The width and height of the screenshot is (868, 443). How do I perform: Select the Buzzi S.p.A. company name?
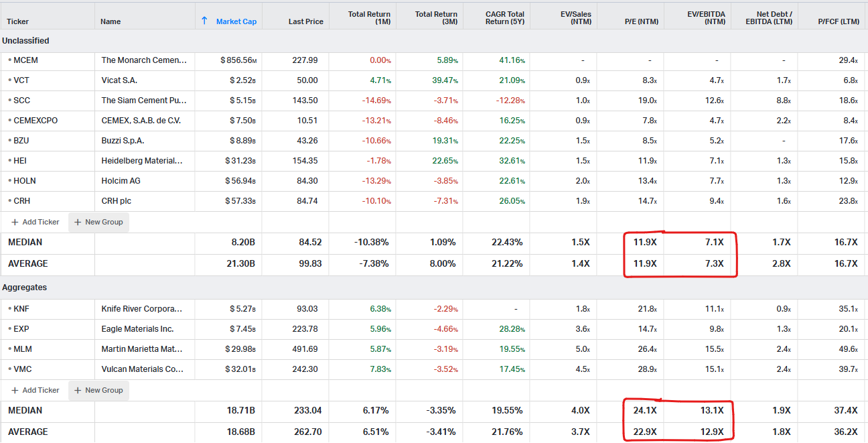click(123, 141)
